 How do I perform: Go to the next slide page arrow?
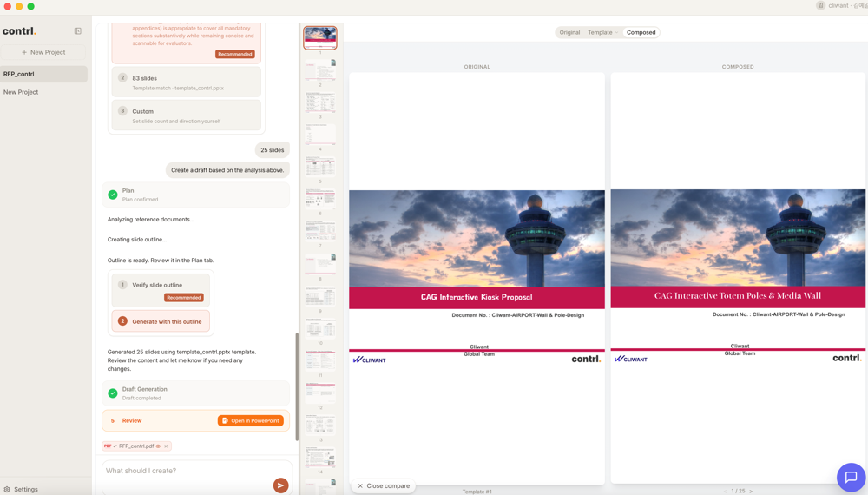[751, 491]
